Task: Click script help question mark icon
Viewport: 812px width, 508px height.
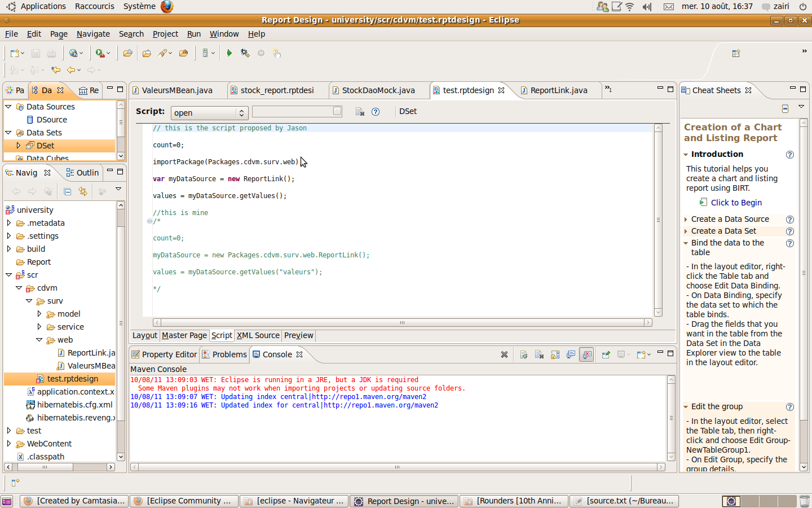Action: pyautogui.click(x=376, y=112)
